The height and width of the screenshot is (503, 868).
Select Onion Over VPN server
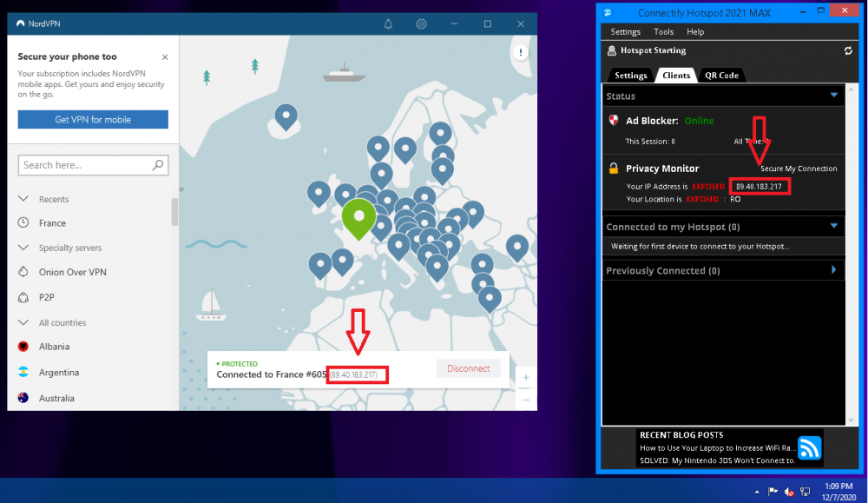(72, 273)
